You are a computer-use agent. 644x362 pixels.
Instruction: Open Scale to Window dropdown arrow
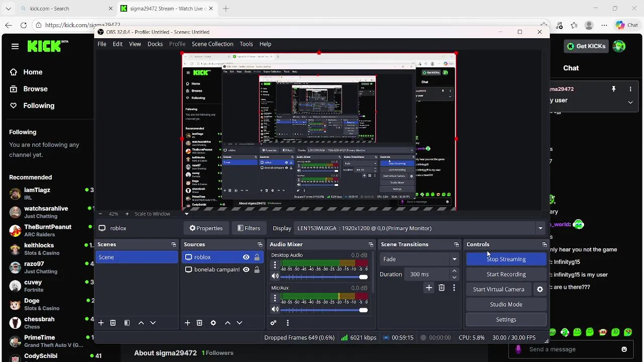(187, 214)
